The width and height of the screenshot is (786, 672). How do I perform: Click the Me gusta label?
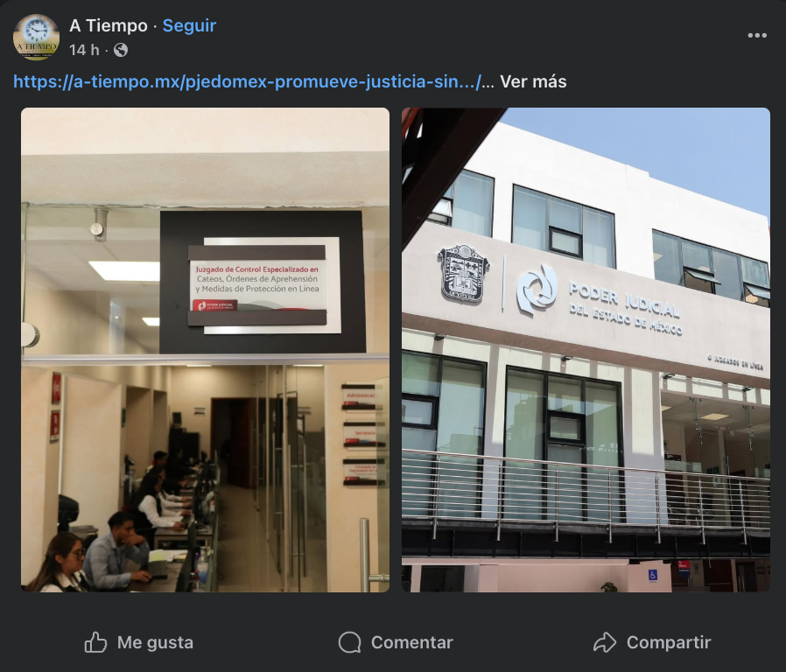click(155, 642)
